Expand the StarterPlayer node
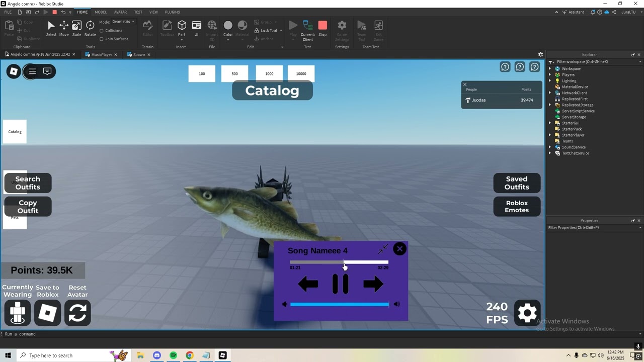Viewport: 644px width, 362px height. pyautogui.click(x=550, y=135)
